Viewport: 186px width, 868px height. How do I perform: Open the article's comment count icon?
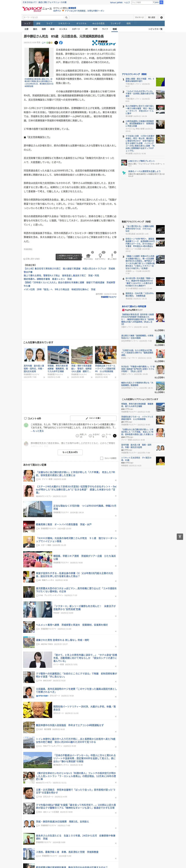click(x=44, y=43)
